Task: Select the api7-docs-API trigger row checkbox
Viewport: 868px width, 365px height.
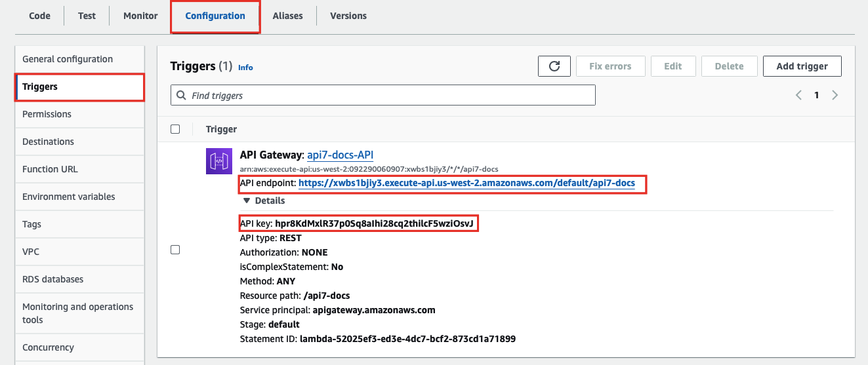Action: 175,250
